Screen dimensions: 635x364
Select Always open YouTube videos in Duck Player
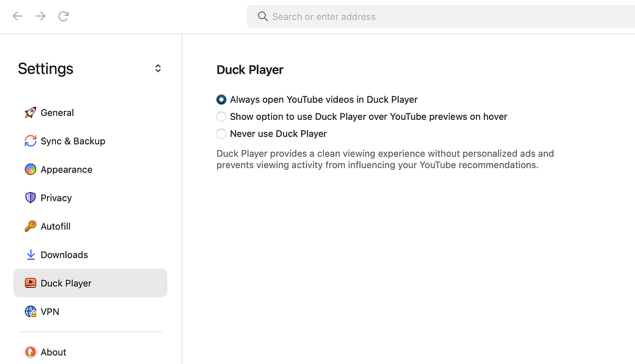(x=222, y=100)
